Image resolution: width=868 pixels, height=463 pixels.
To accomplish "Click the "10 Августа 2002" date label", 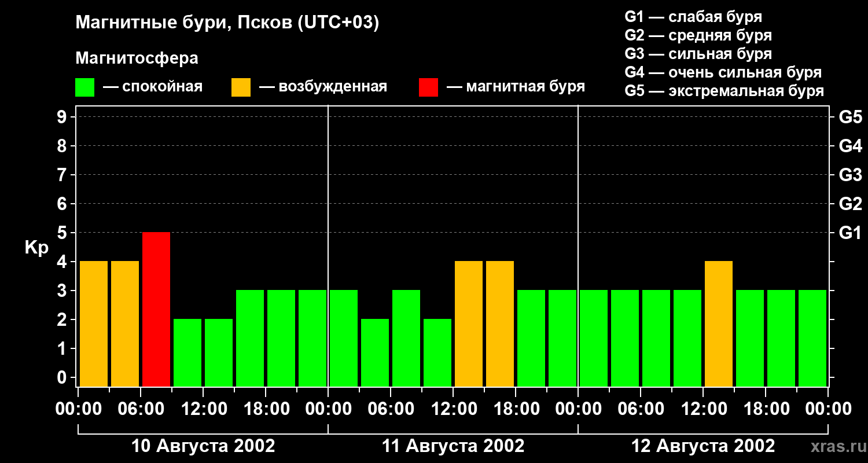I will click(x=203, y=446).
